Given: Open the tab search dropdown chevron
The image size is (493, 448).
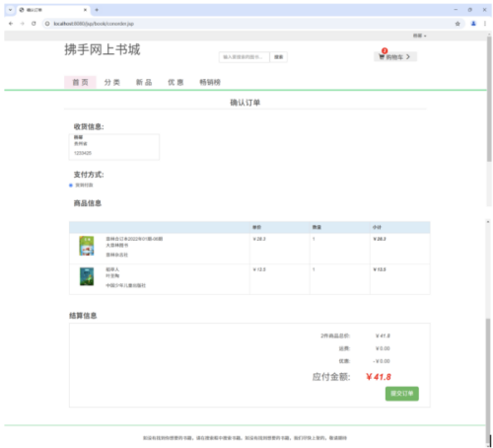Looking at the screenshot, I should [x=10, y=10].
